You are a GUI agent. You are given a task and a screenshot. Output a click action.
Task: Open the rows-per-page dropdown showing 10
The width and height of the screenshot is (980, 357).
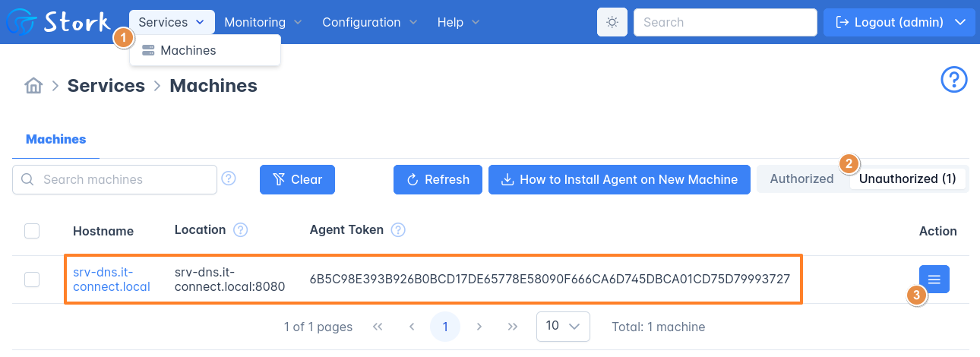coord(563,327)
